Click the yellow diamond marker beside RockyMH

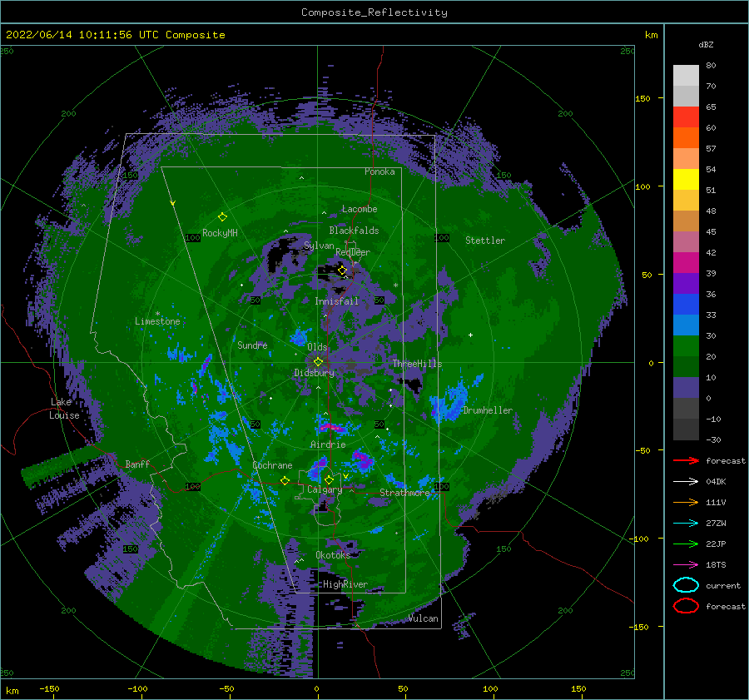pos(222,217)
